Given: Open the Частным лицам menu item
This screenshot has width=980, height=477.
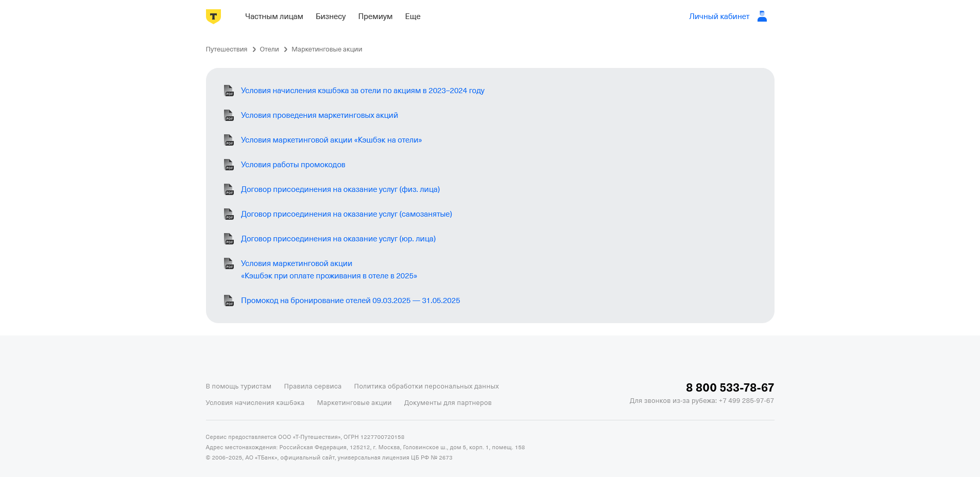Looking at the screenshot, I should pos(274,16).
